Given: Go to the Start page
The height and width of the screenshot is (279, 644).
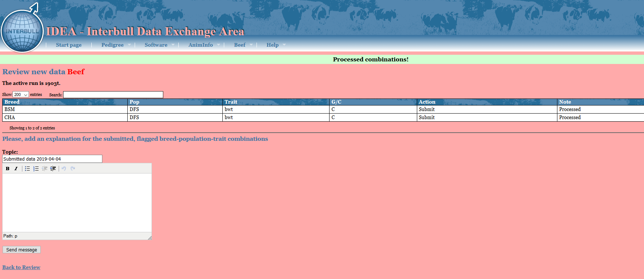Looking at the screenshot, I should [x=69, y=45].
